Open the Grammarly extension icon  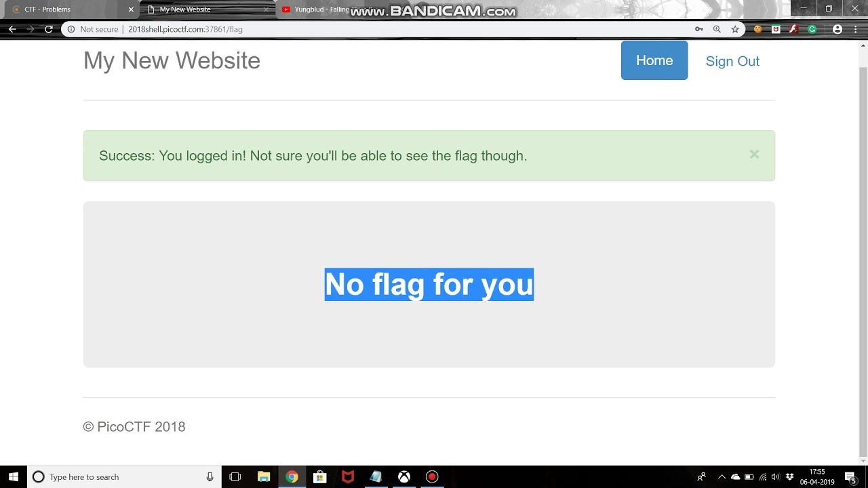[x=812, y=29]
